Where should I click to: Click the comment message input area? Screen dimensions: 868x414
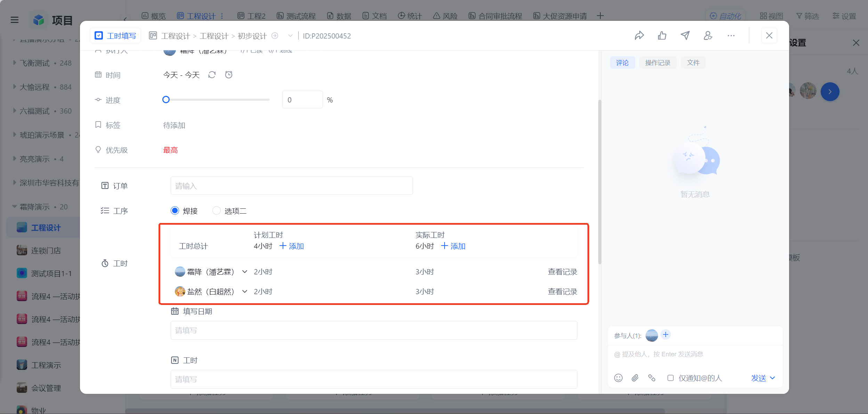click(695, 354)
